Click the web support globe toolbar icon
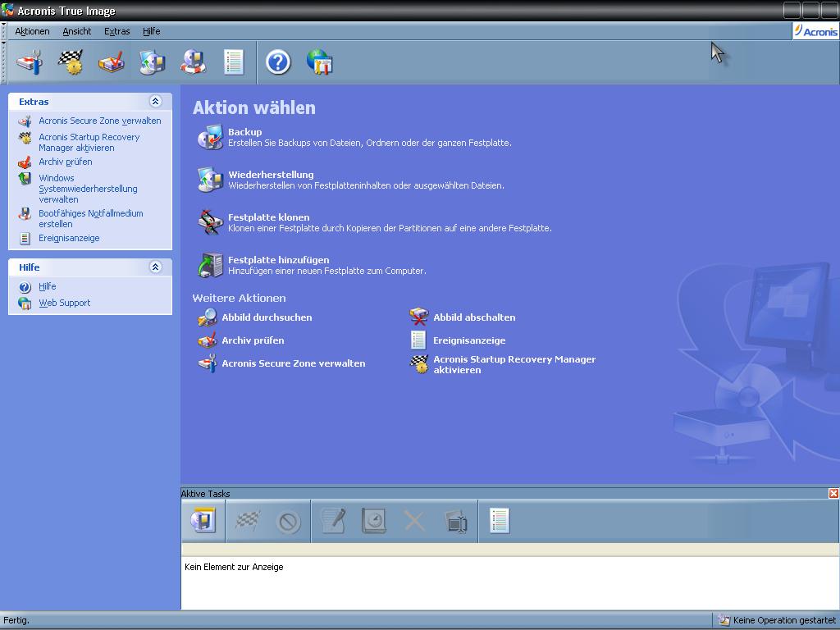 tap(319, 62)
